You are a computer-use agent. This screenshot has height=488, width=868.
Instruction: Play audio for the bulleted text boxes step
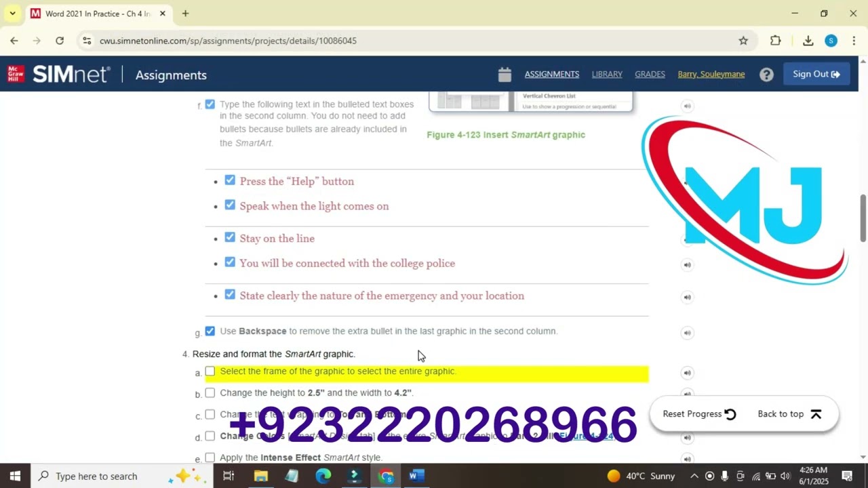(687, 106)
